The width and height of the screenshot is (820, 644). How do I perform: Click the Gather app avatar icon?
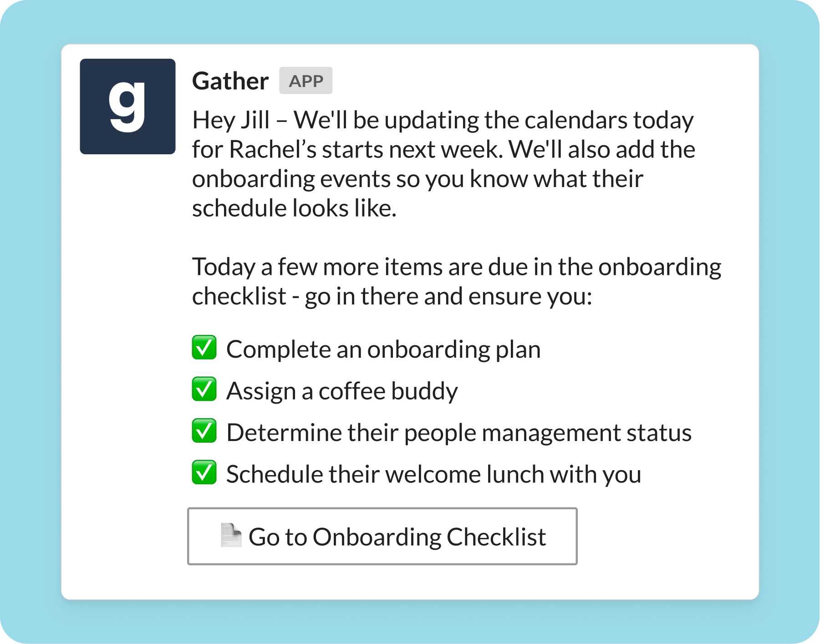click(x=127, y=106)
